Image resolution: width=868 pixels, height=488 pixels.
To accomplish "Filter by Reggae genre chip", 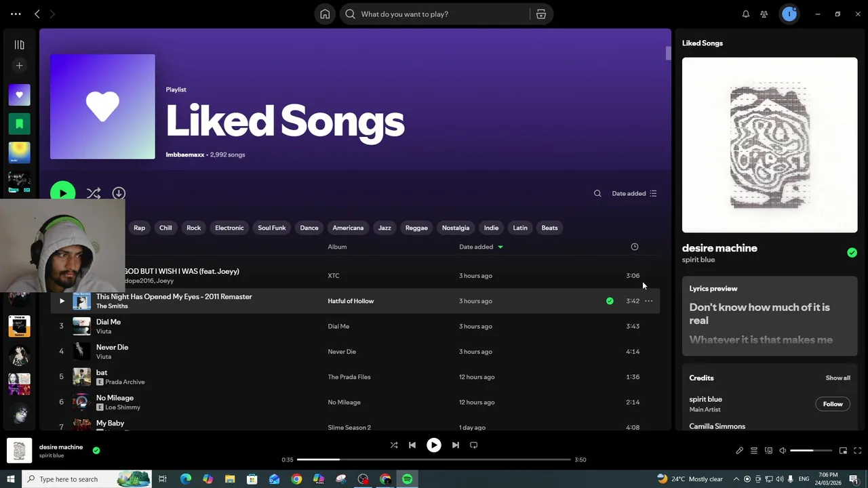I will (416, 228).
